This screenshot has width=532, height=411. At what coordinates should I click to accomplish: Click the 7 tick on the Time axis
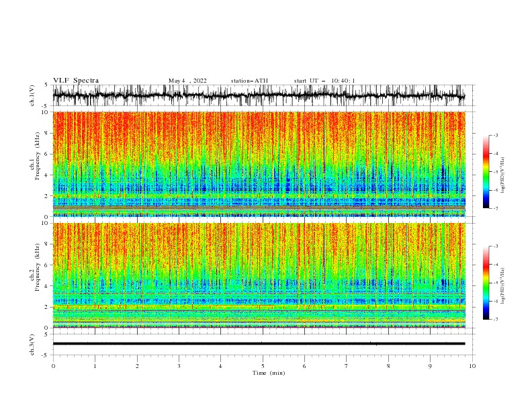click(347, 366)
